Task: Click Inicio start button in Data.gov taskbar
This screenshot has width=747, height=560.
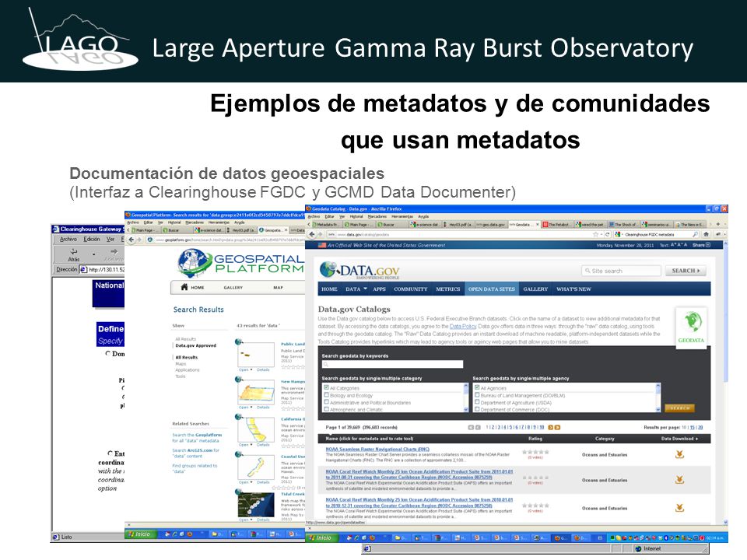Action: 321,537
